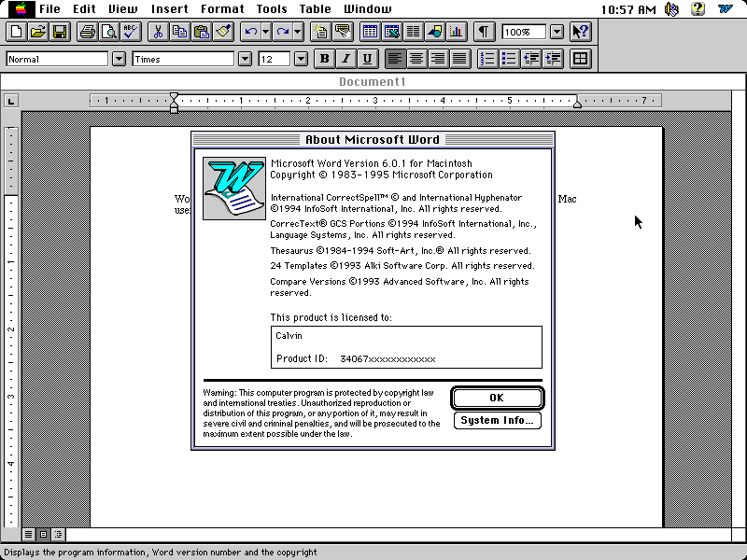The image size is (747, 560).
Task: Open the Help balloon menu icon
Action: (698, 8)
